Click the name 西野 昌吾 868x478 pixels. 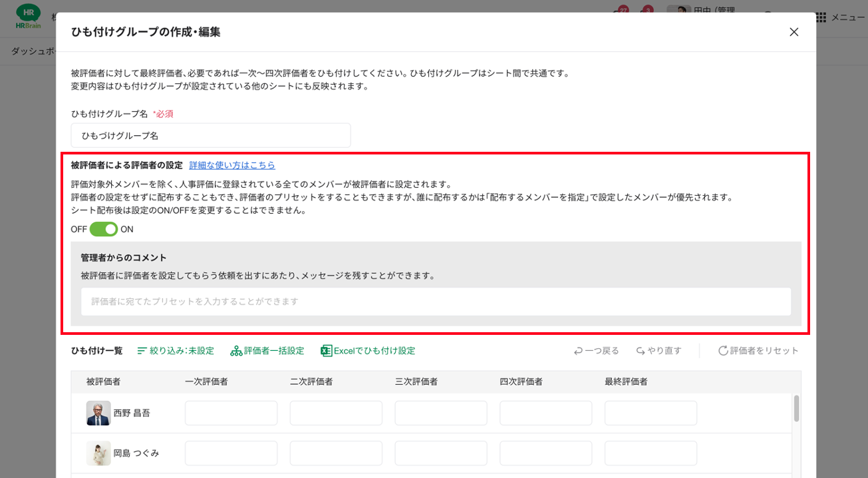click(x=132, y=413)
